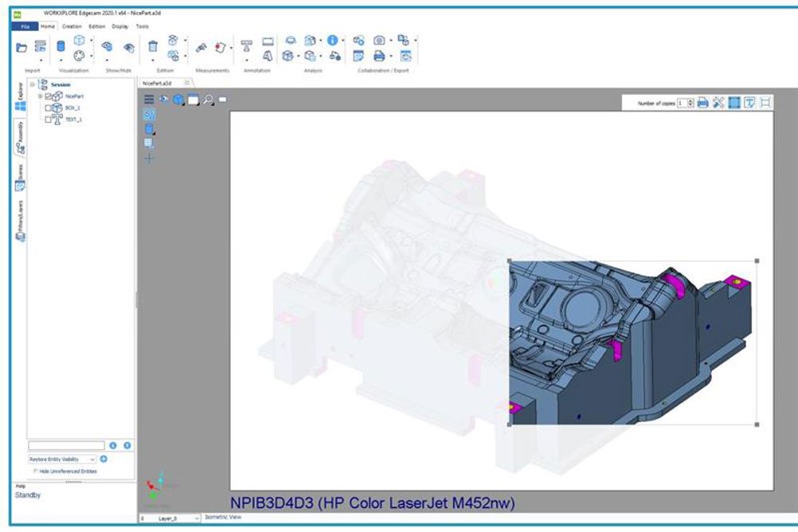Expand the NicePart tree node
The width and height of the screenshot is (798, 532).
(40, 96)
